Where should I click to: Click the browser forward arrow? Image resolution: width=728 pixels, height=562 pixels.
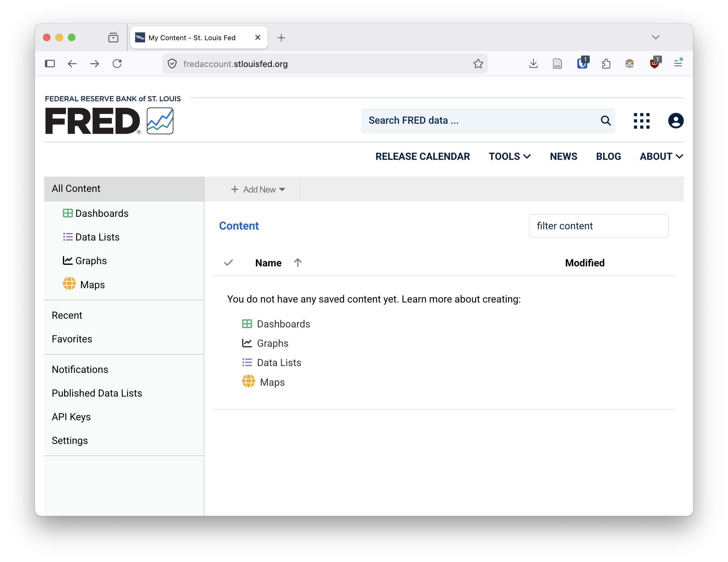[95, 63]
